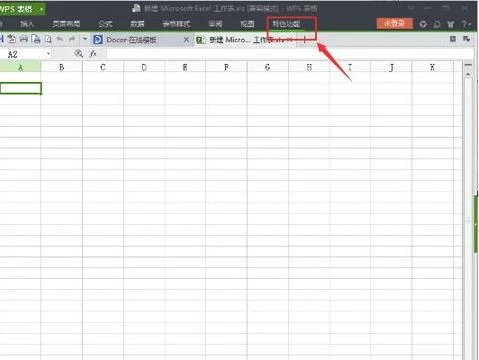This screenshot has width=479, height=360.
Task: Click the Docer blue logo icon
Action: point(98,40)
